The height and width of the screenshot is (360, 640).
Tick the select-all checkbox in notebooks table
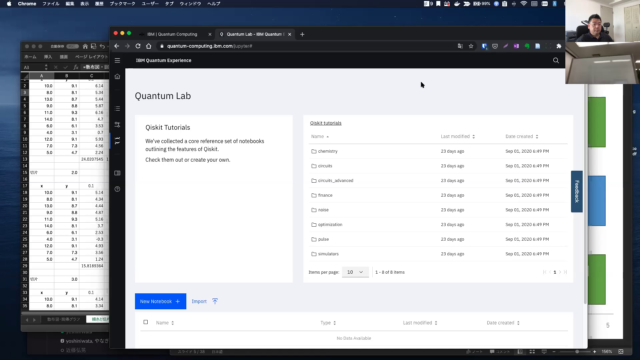coord(146,322)
